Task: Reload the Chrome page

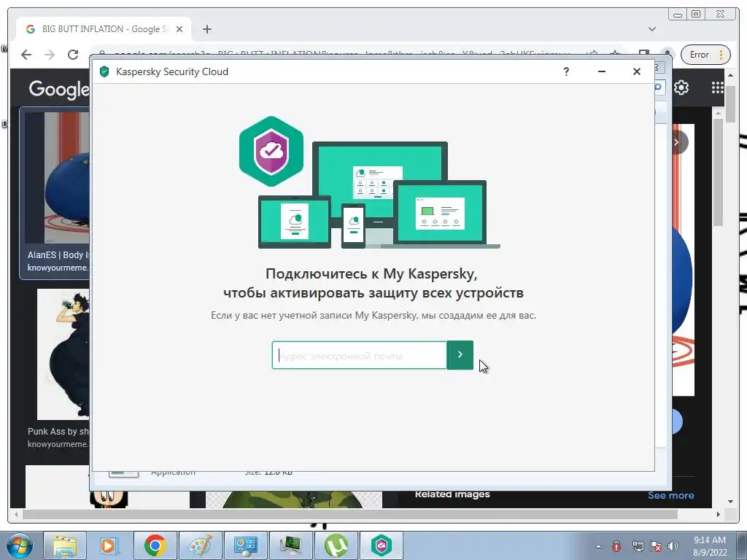Action: pos(73,55)
